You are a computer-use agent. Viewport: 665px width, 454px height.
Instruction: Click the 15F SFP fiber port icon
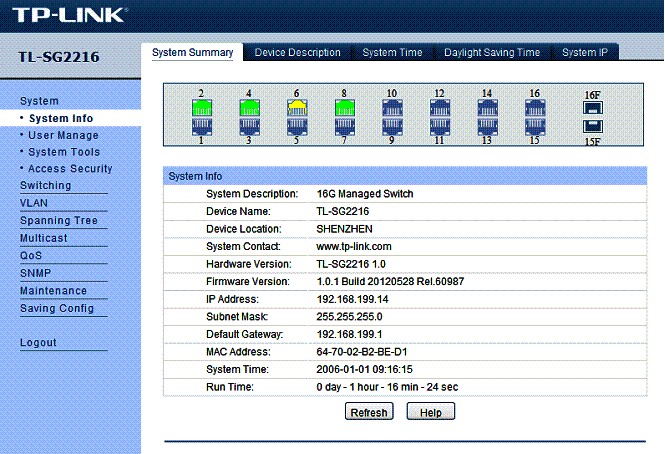pyautogui.click(x=592, y=126)
